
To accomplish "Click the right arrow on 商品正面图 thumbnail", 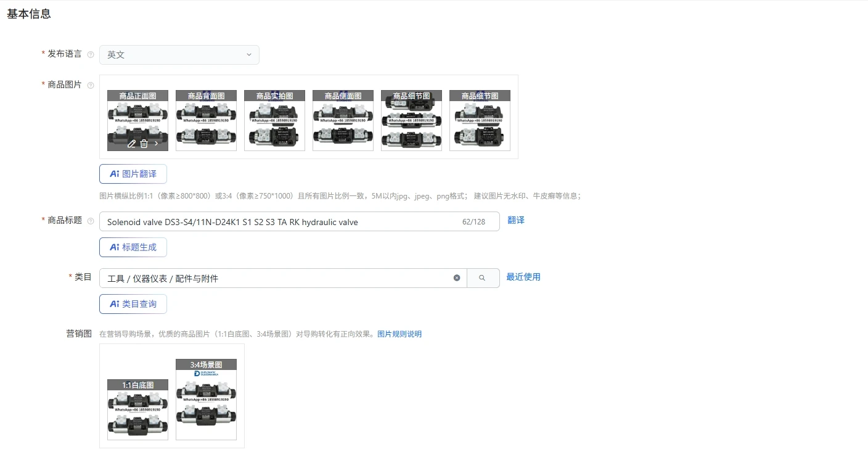I will pyautogui.click(x=157, y=144).
